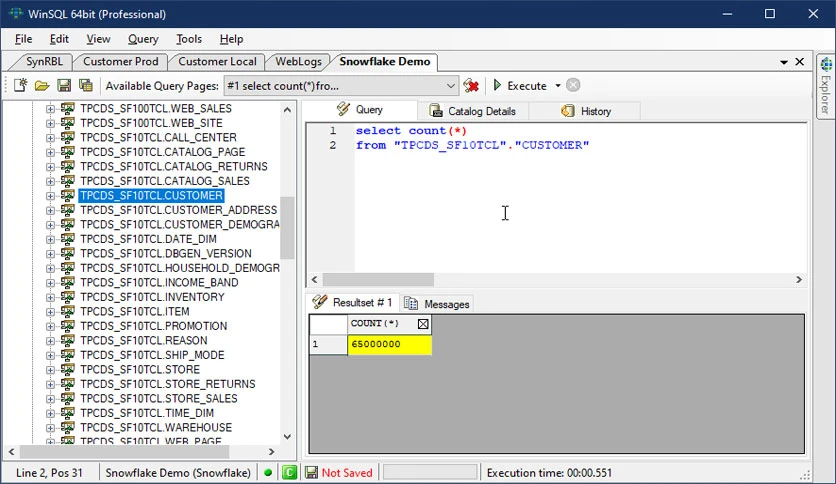Click the status bar Not Saved disk icon

coord(311,472)
